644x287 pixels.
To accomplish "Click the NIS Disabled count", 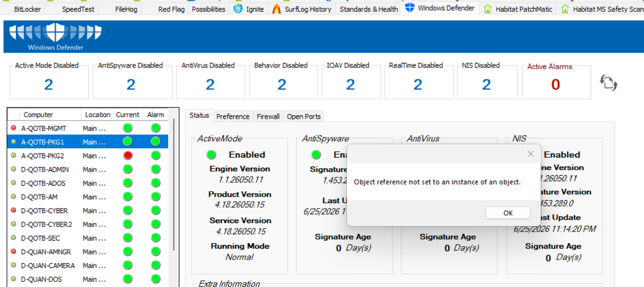I will pyautogui.click(x=487, y=84).
